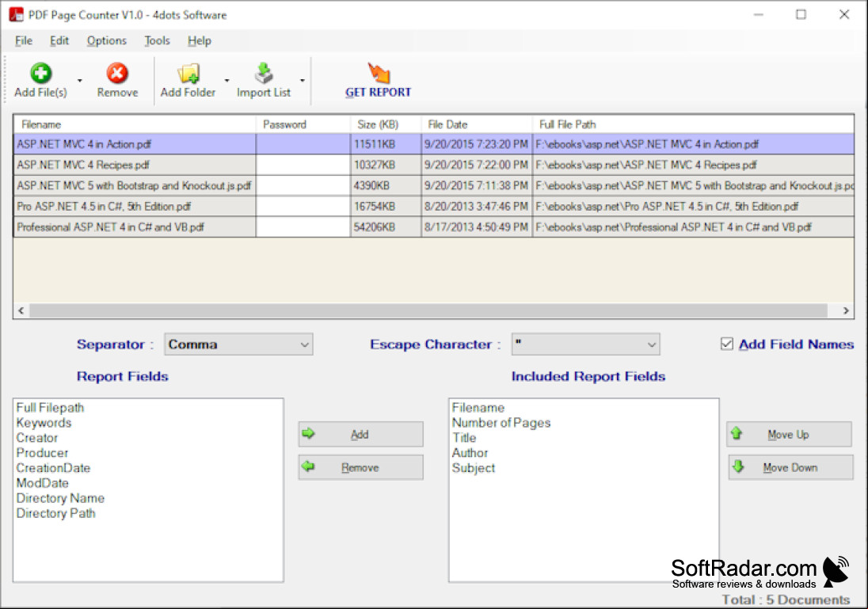This screenshot has width=868, height=609.
Task: Click the Full File Path column header
Action: pyautogui.click(x=693, y=124)
